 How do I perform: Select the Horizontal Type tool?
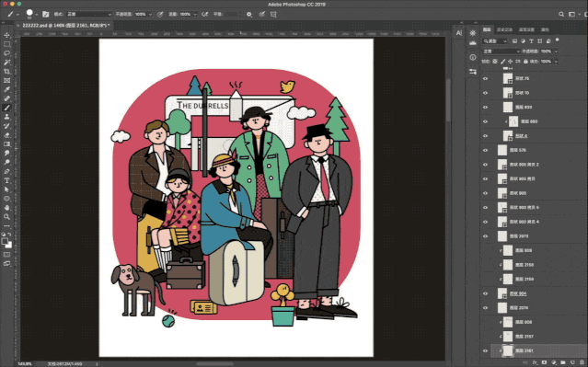(x=6, y=180)
